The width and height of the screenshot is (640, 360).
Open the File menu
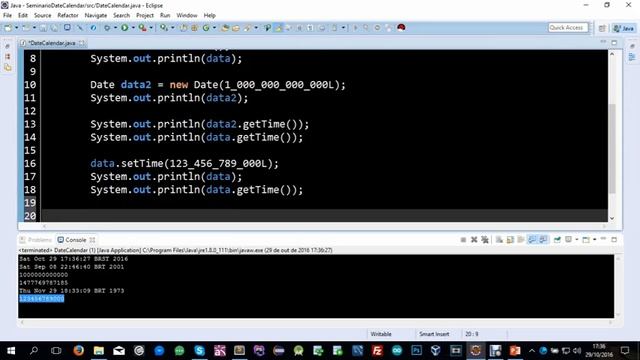pyautogui.click(x=7, y=16)
